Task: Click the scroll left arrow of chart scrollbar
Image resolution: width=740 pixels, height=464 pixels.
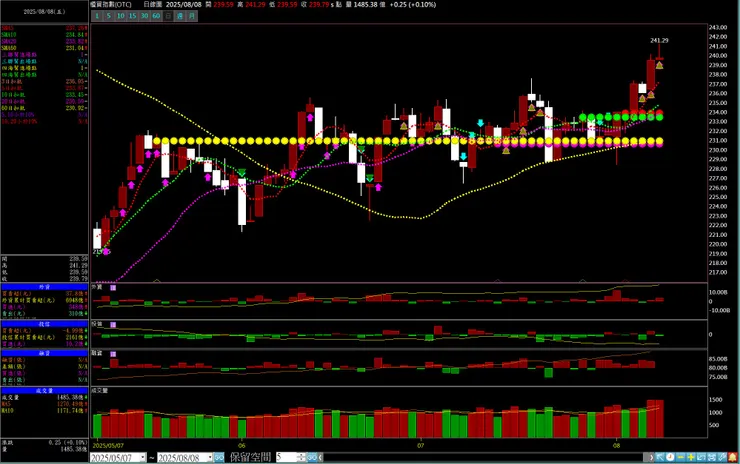Action: pos(320,457)
